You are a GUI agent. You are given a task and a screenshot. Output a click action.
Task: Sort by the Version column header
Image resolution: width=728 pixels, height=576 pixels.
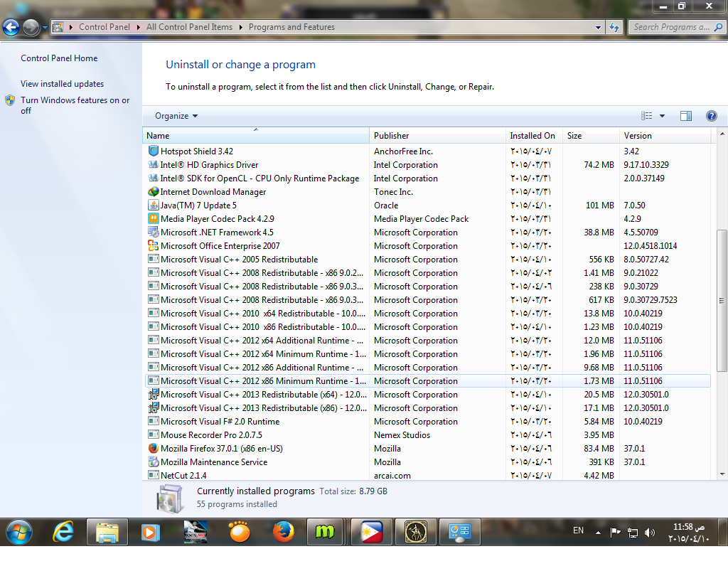tap(665, 136)
